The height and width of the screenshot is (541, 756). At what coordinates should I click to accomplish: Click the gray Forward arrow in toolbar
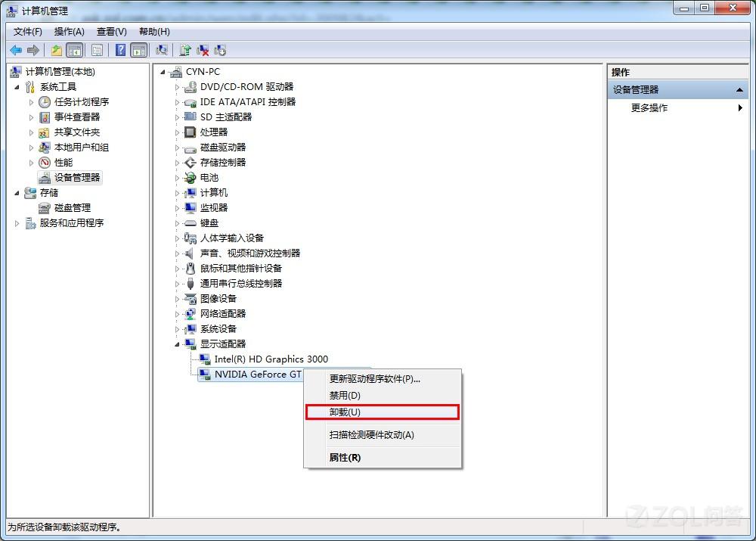point(33,50)
